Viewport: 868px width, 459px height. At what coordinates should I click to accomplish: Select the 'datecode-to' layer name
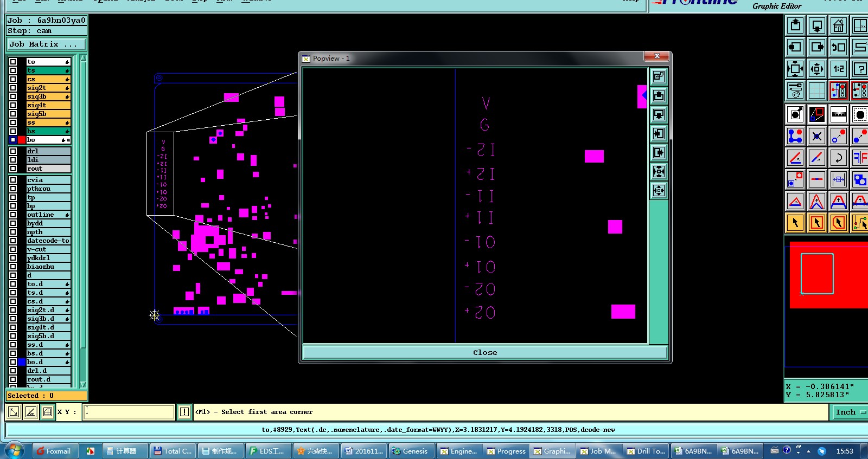point(49,241)
